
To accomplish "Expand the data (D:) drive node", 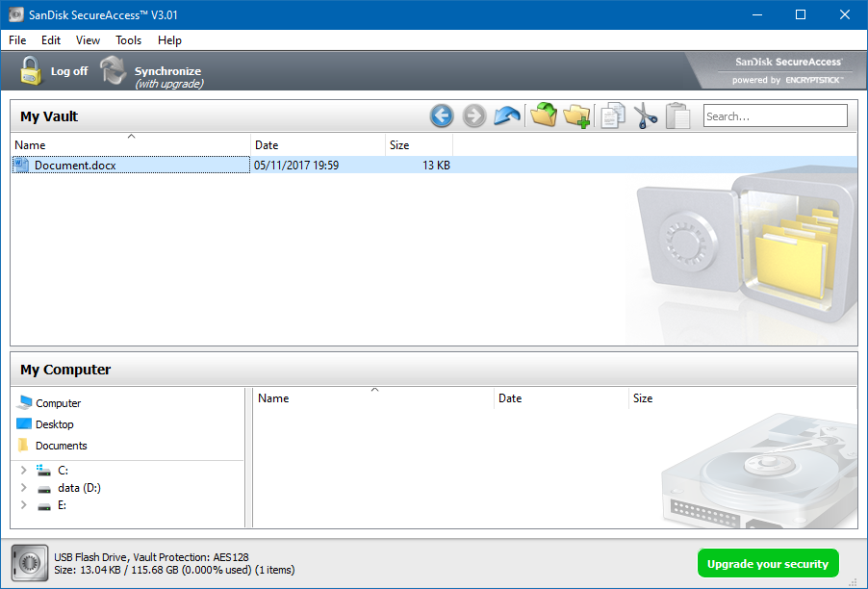I will pos(23,488).
